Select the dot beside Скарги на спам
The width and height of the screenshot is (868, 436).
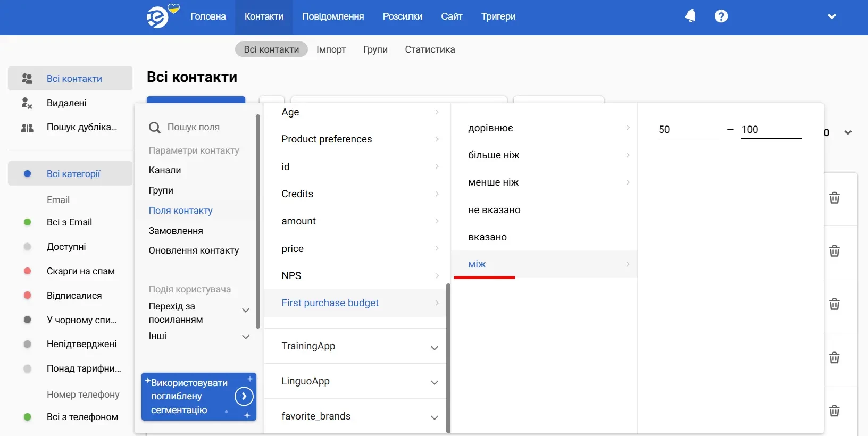[x=28, y=271]
